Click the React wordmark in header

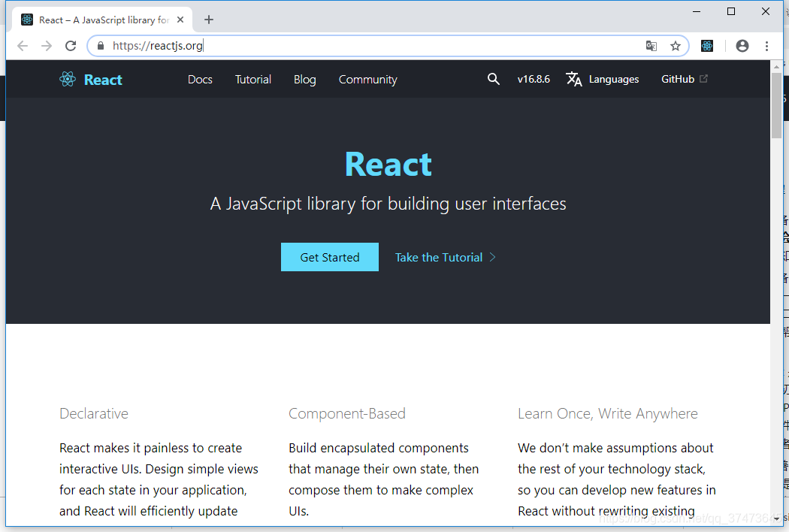click(x=103, y=80)
